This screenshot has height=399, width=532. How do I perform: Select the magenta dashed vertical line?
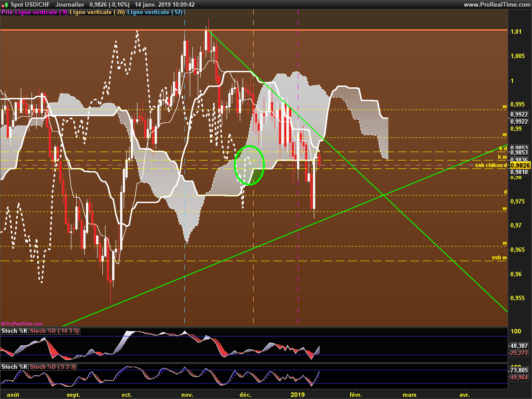tap(298, 266)
